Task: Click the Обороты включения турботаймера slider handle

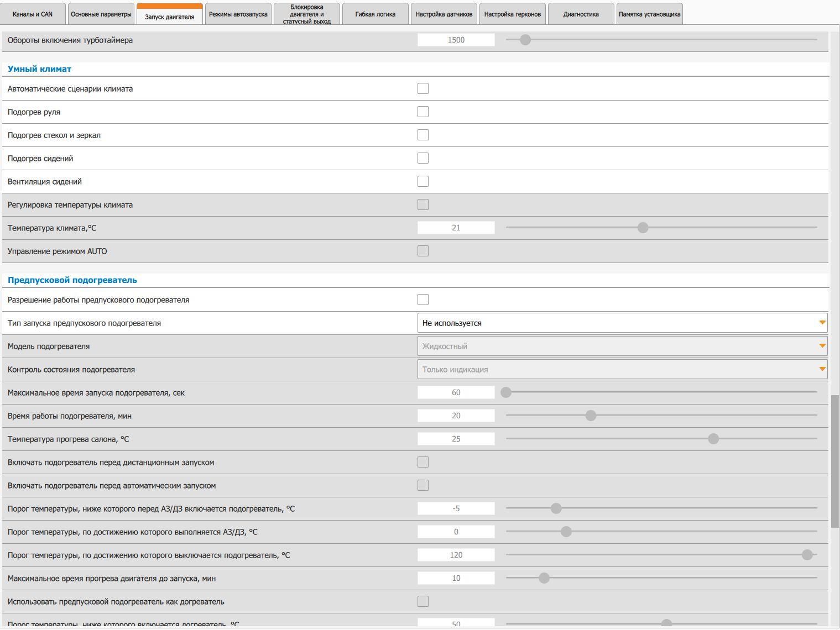Action: [525, 40]
